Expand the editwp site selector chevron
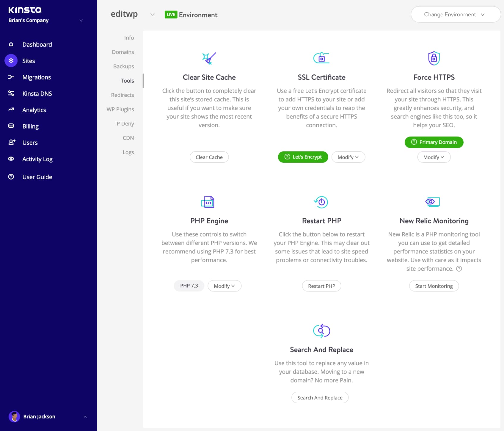This screenshot has height=431, width=504. coord(152,15)
